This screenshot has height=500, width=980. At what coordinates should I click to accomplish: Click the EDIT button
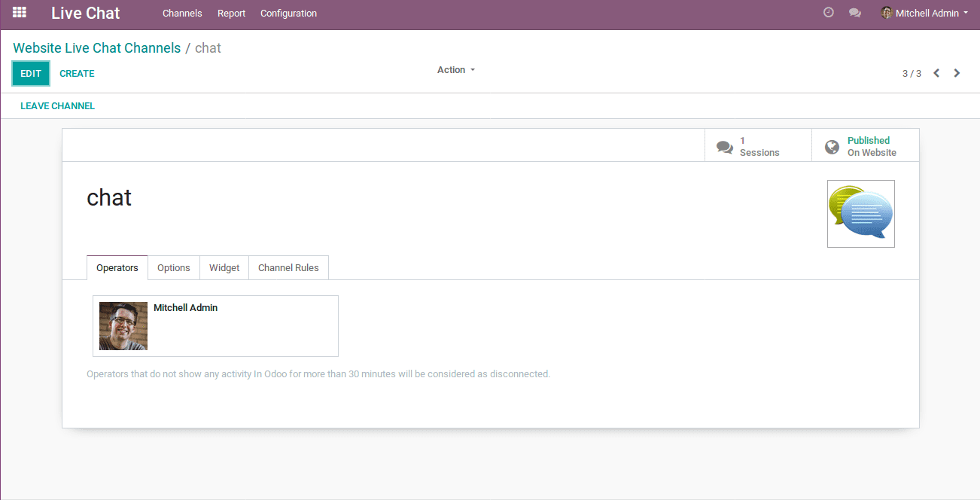[31, 74]
